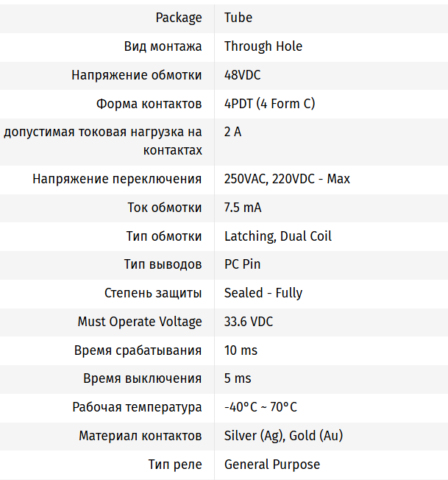The image size is (448, 480).
Task: Click the "Must Operate Voltage" label
Action: pos(140,322)
